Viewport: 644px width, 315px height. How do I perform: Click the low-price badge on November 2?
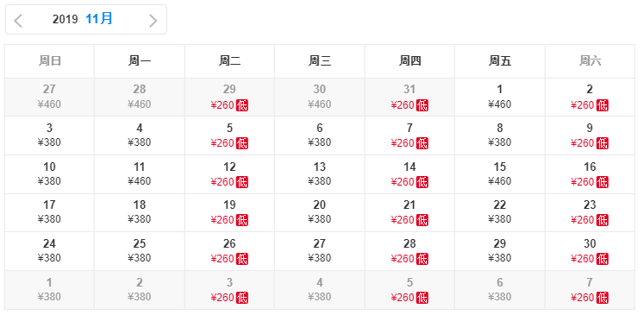click(603, 105)
